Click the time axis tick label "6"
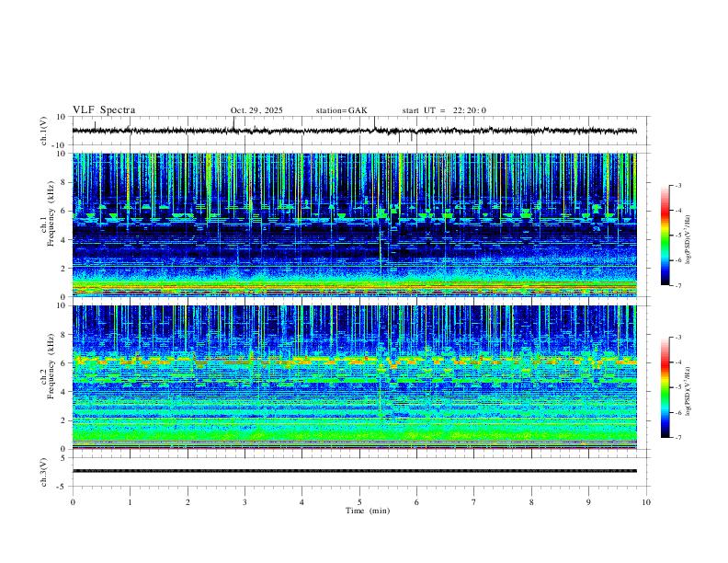This screenshot has width=728, height=563. tap(417, 502)
